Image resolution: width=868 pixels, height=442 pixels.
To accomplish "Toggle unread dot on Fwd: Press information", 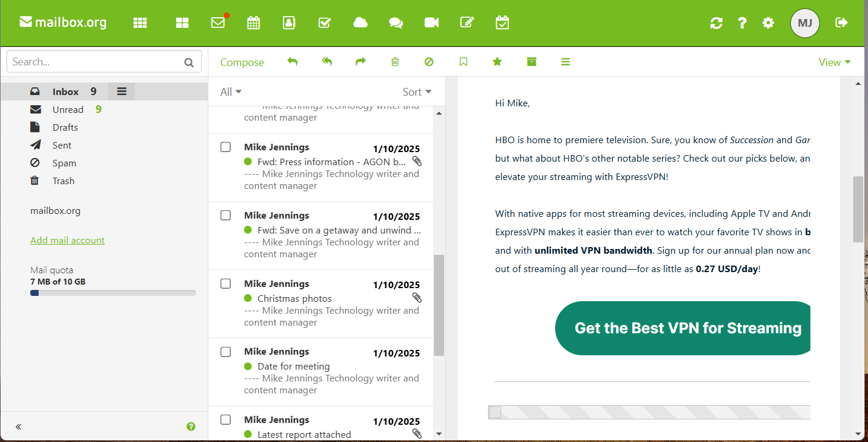I will point(248,162).
